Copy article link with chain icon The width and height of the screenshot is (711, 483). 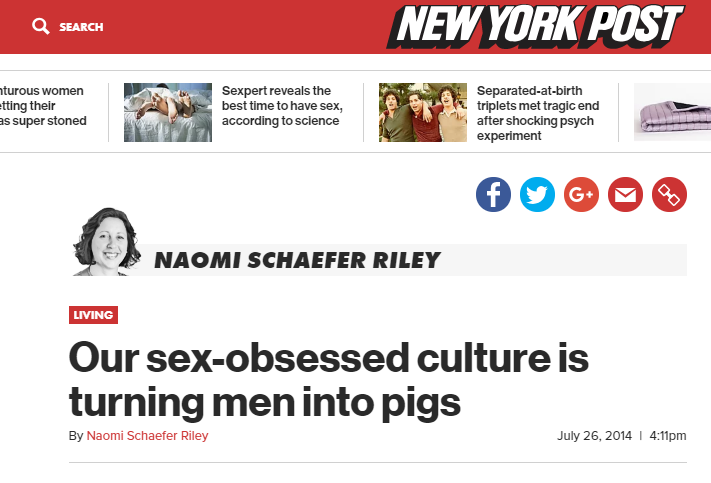coord(669,195)
